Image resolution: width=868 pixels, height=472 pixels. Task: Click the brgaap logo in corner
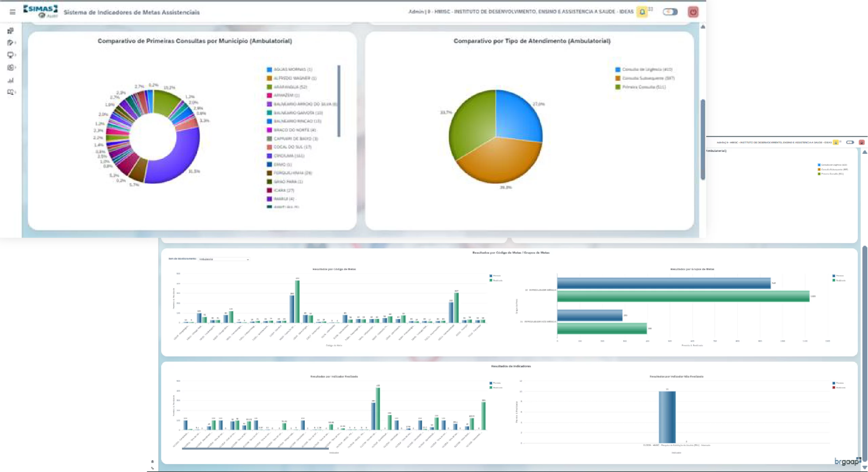[847, 461]
